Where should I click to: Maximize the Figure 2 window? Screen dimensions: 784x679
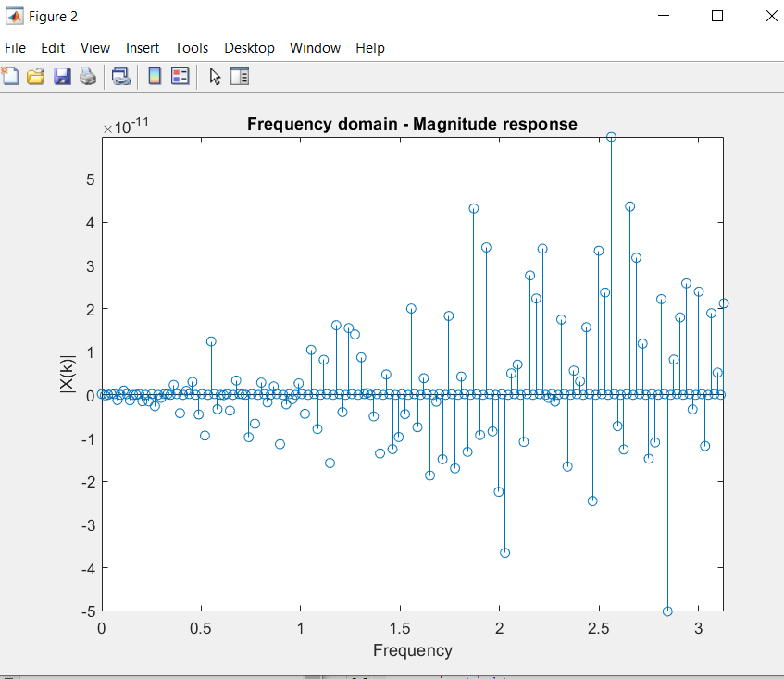coord(716,16)
